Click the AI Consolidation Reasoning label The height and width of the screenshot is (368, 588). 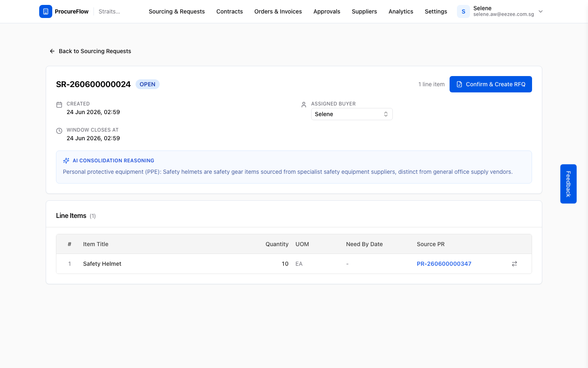[114, 161]
